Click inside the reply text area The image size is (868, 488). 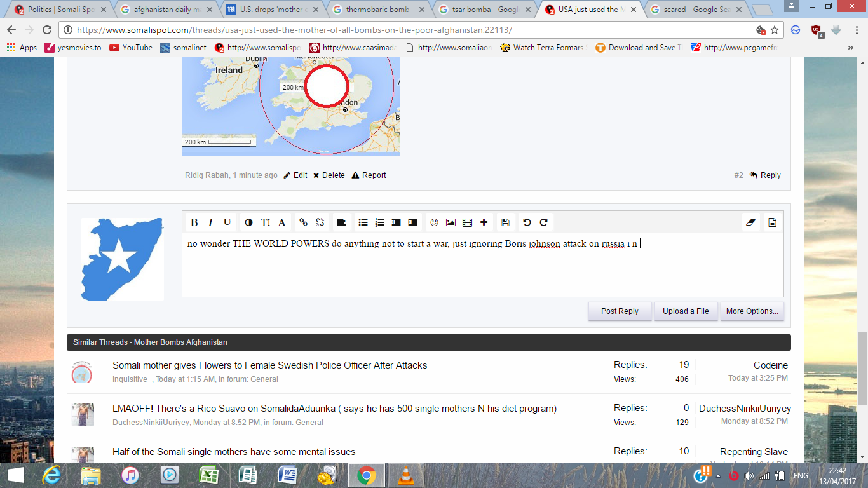pos(483,265)
